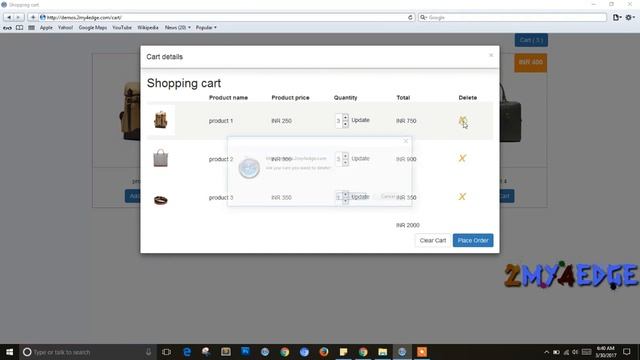Image resolution: width=640 pixels, height=360 pixels.
Task: Delete product 3 using its X icon
Action: [x=462, y=197]
